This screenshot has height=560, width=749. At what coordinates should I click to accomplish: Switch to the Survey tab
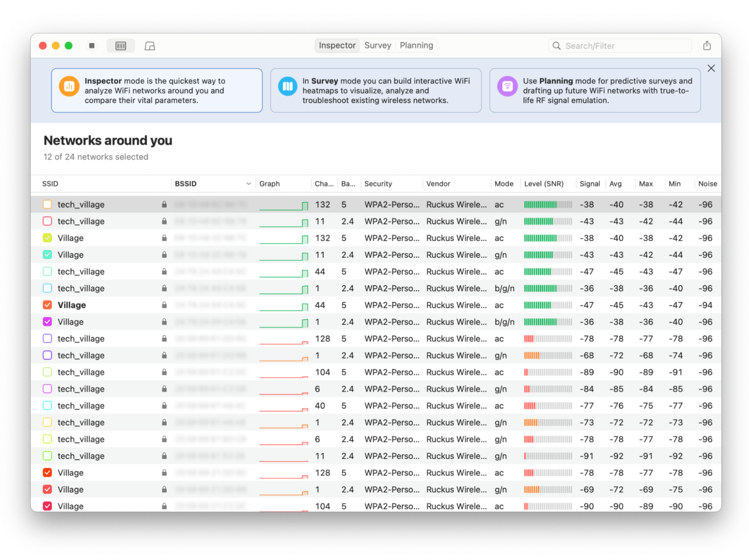(x=377, y=46)
